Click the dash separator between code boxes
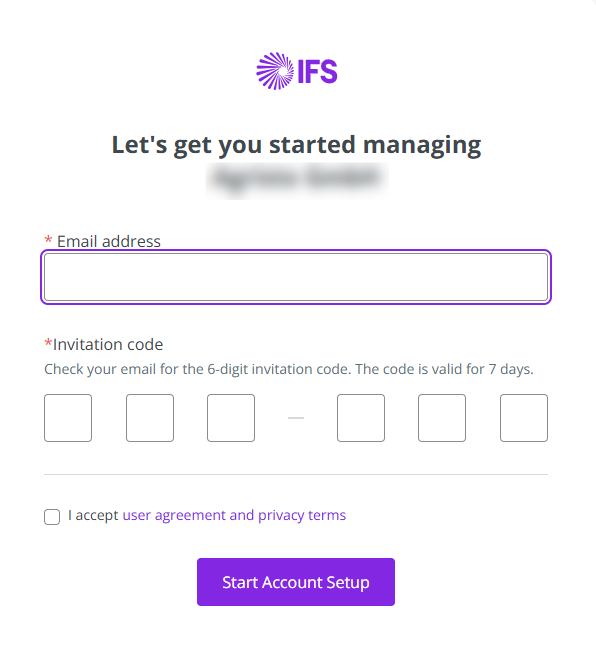596x648 pixels. click(x=296, y=418)
